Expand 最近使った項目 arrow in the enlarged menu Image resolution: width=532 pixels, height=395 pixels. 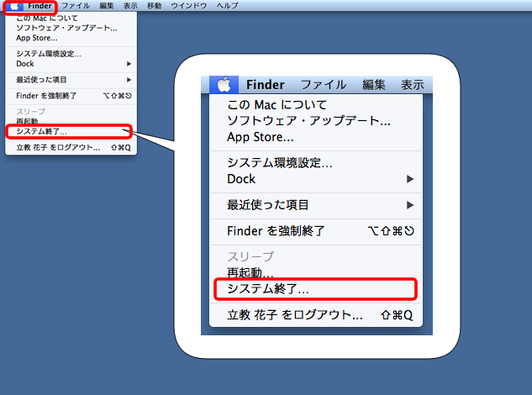click(x=410, y=205)
